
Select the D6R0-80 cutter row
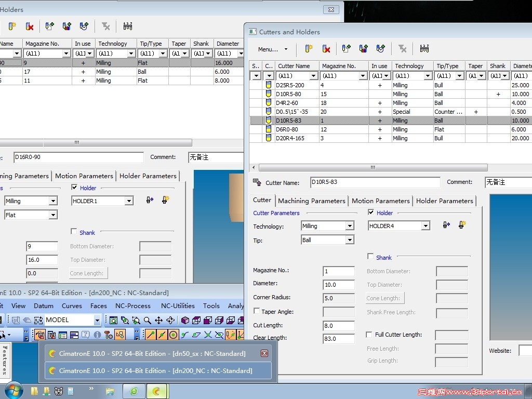coord(391,129)
